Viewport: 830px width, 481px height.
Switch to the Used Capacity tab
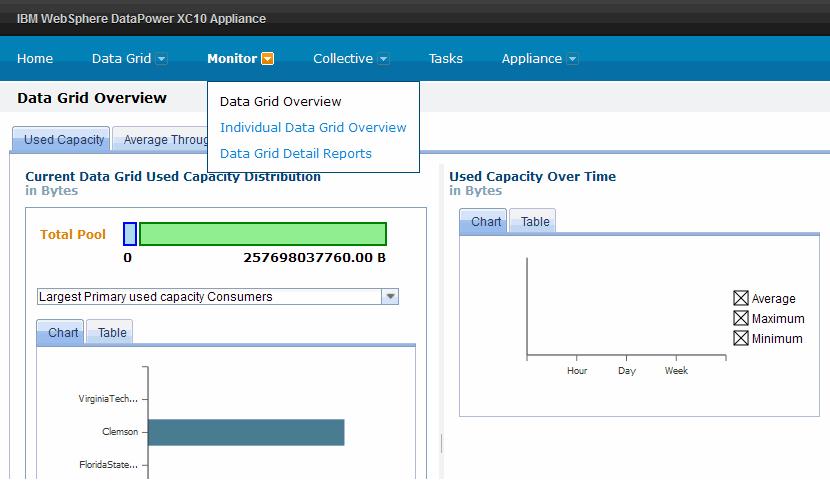(x=61, y=139)
